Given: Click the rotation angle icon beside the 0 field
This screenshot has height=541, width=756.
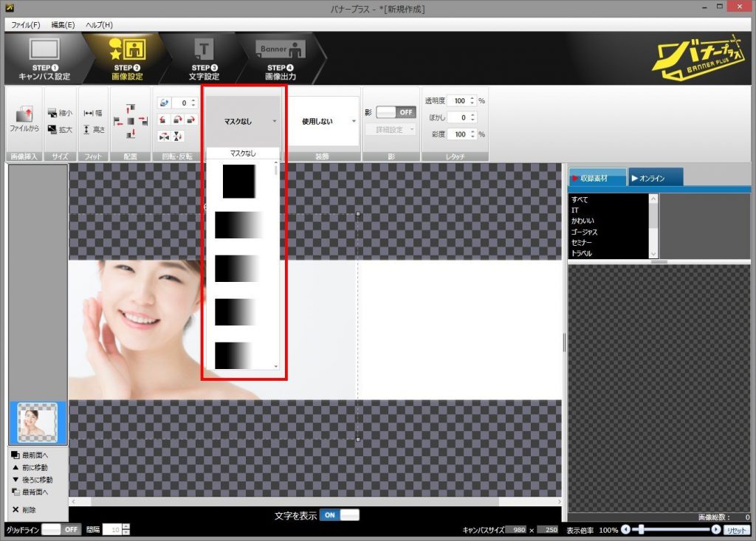Looking at the screenshot, I should coord(164,103).
